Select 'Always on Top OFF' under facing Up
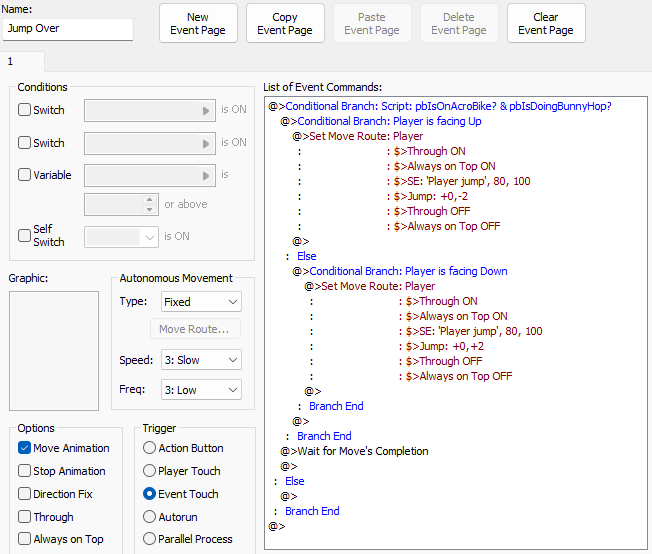Viewport: 652px width, 554px height. tap(447, 226)
